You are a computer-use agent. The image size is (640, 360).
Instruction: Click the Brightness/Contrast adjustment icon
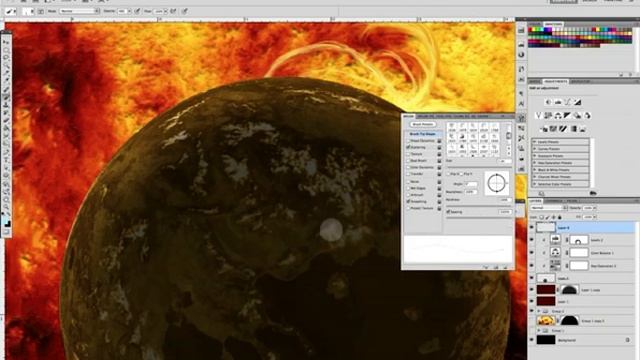click(548, 102)
